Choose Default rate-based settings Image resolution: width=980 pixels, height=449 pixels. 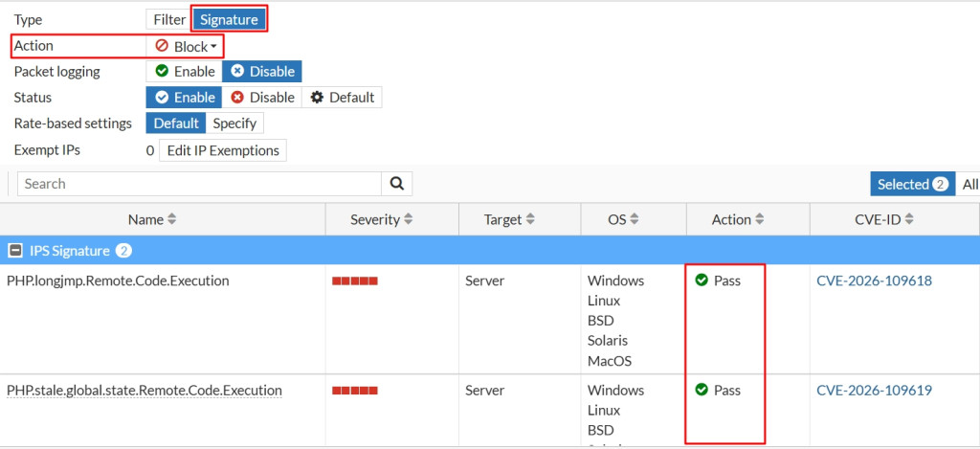click(x=176, y=123)
